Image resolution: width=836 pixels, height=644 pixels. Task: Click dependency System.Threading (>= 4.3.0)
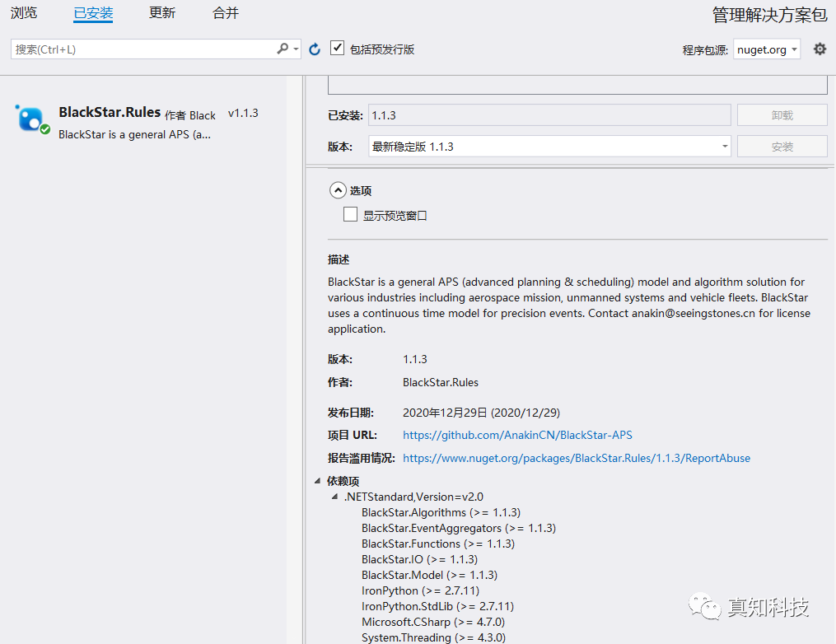433,637
